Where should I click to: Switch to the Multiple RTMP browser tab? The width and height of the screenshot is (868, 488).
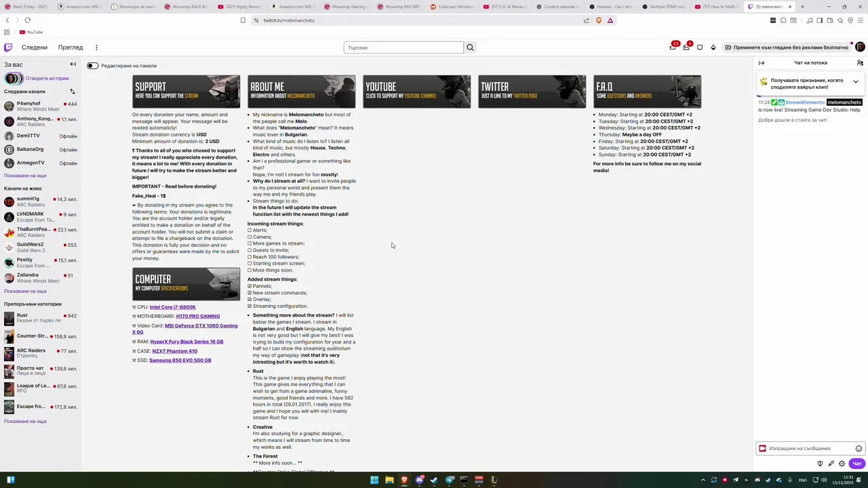[x=663, y=7]
